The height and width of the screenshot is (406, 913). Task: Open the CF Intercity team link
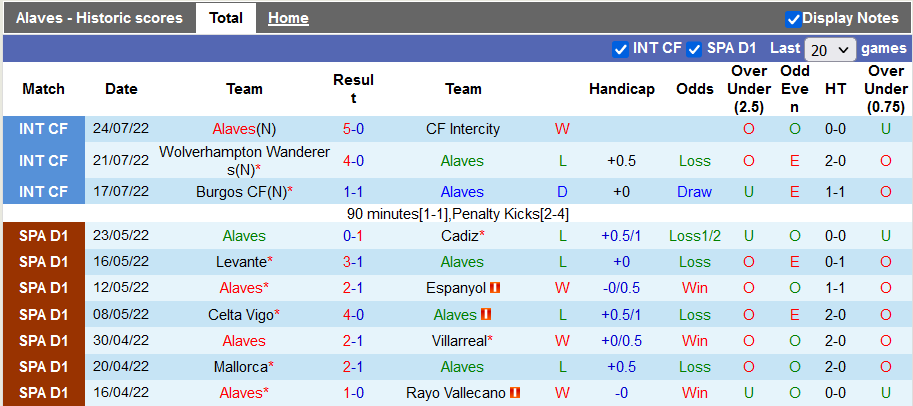click(x=463, y=129)
